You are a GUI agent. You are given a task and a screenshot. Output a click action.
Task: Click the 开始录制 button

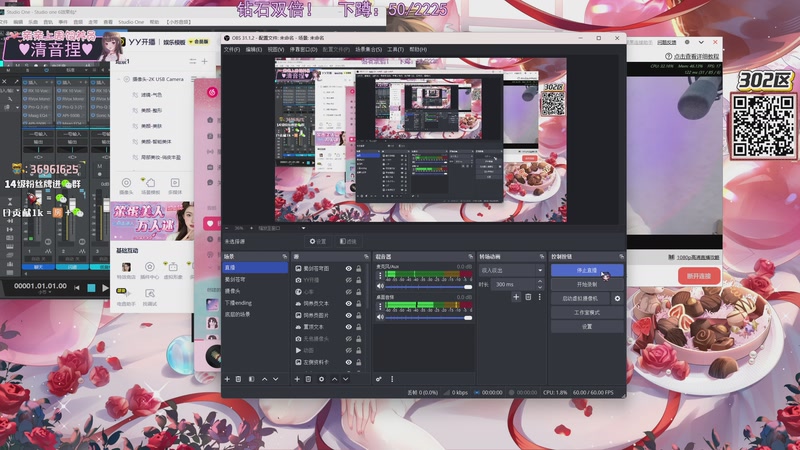pyautogui.click(x=587, y=284)
